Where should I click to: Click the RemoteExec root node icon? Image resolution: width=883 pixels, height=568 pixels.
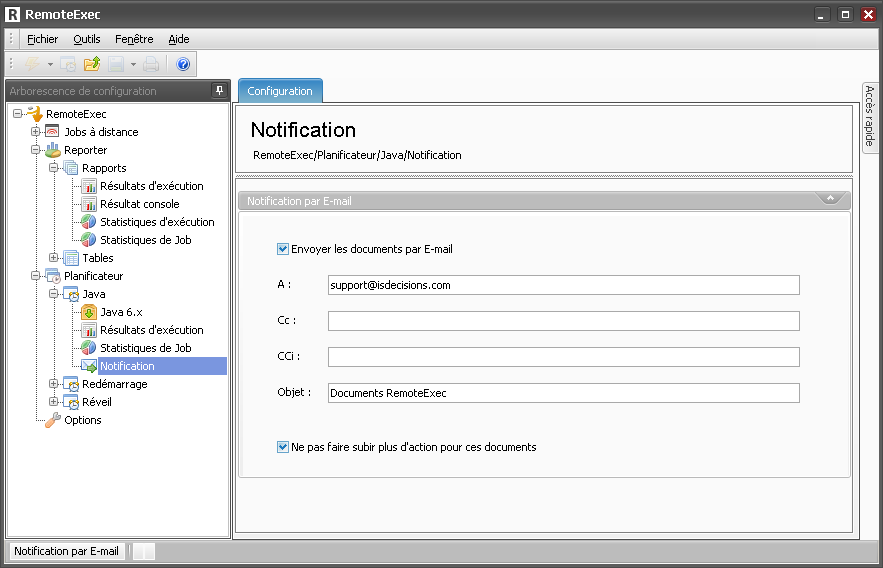point(35,114)
